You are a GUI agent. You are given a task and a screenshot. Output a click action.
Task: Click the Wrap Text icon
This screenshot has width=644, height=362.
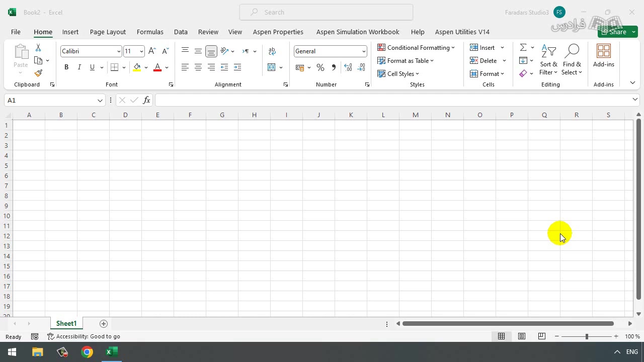[x=272, y=51]
